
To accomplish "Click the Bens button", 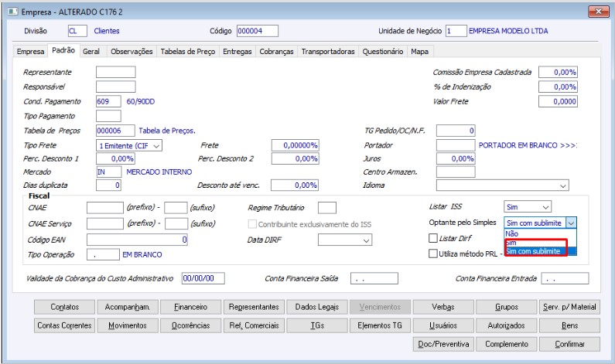I will coord(569,325).
